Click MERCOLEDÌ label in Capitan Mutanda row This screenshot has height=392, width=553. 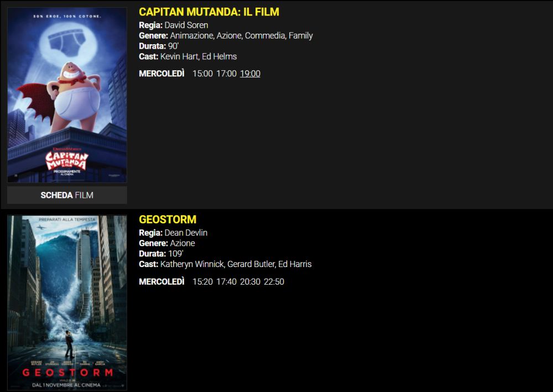click(161, 74)
